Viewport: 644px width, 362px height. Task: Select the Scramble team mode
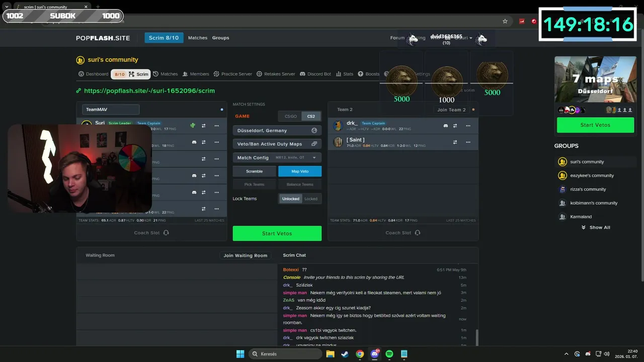tap(254, 171)
